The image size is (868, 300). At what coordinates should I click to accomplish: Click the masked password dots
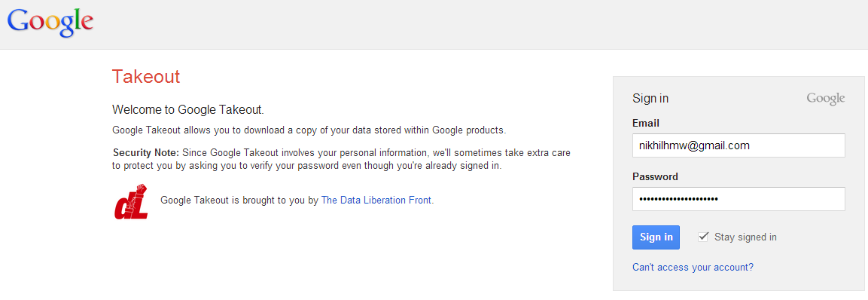678,199
